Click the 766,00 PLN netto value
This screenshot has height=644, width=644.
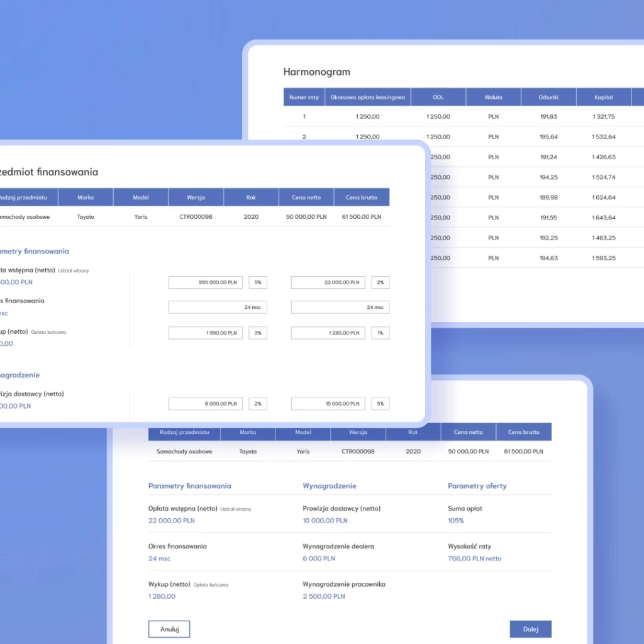tap(474, 558)
